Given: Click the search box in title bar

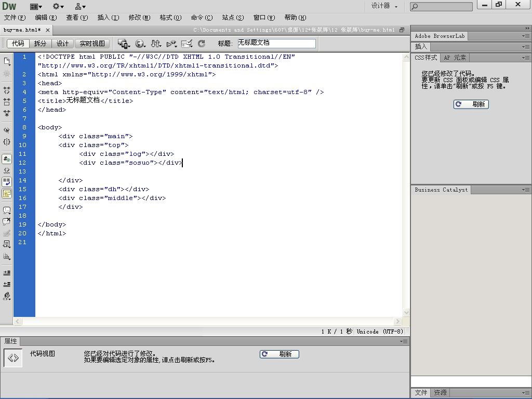Looking at the screenshot, I should coord(441,6).
